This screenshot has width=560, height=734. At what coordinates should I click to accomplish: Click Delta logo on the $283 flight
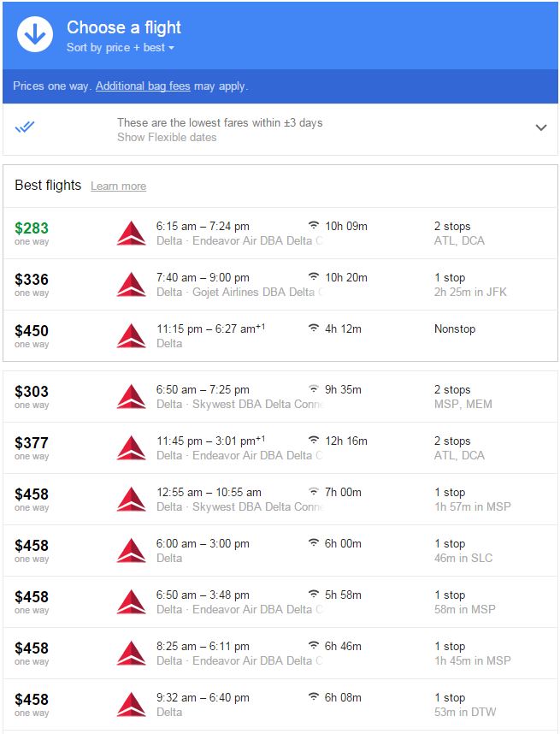tap(131, 233)
